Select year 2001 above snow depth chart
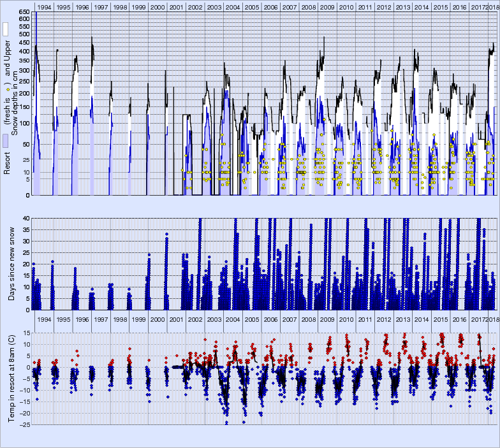Image resolution: width=500 pixels, height=448 pixels. click(x=177, y=7)
